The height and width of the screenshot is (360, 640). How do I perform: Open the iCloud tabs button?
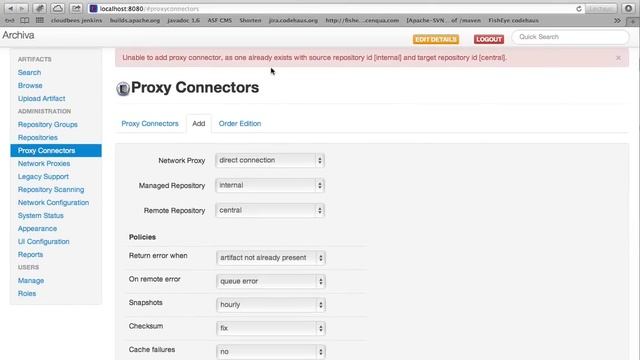58,9
